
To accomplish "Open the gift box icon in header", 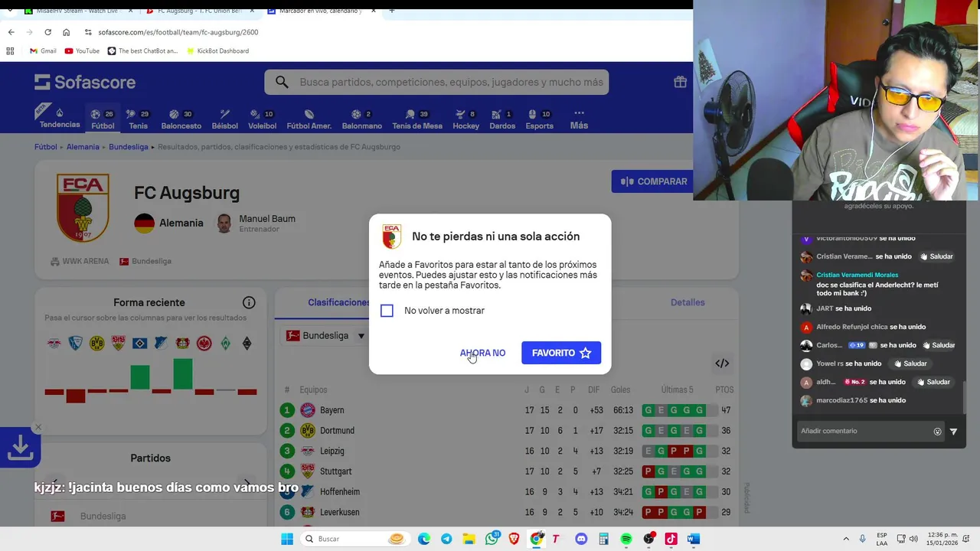I will point(680,82).
